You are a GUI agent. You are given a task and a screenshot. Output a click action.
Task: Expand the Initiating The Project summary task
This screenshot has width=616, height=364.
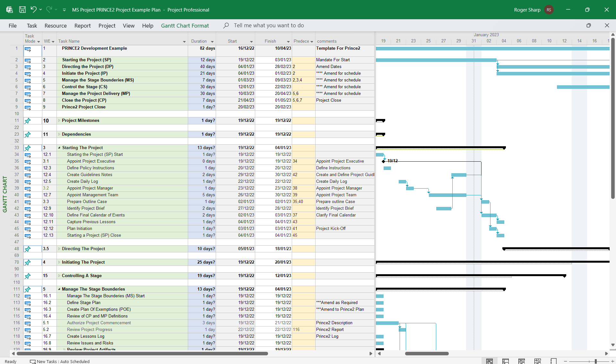[59, 262]
